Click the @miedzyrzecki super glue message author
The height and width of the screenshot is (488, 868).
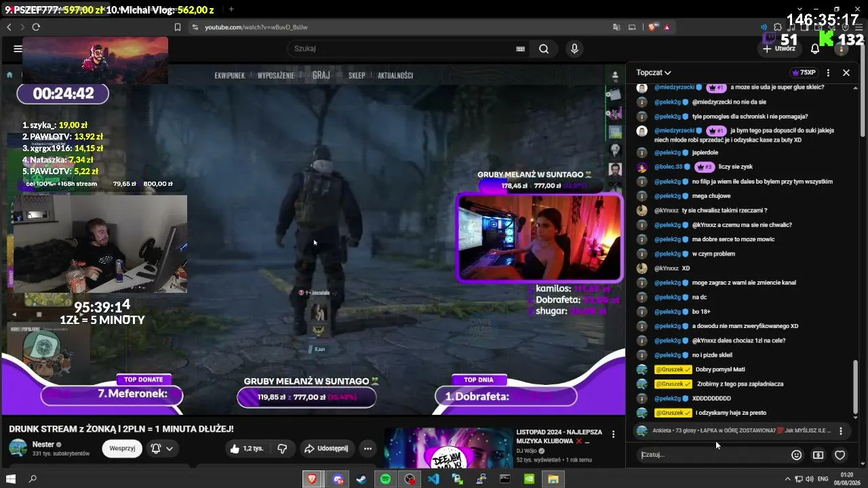coord(674,87)
